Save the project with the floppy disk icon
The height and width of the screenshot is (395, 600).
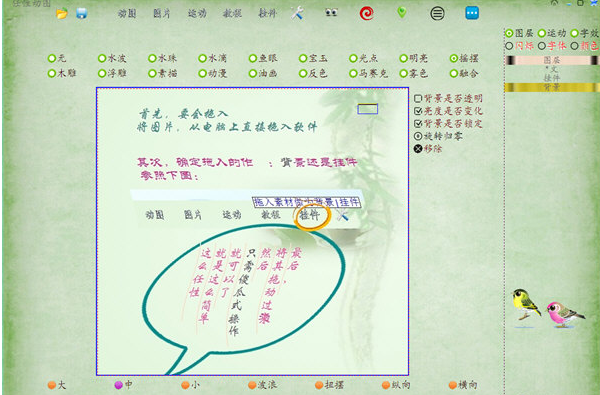tap(82, 14)
